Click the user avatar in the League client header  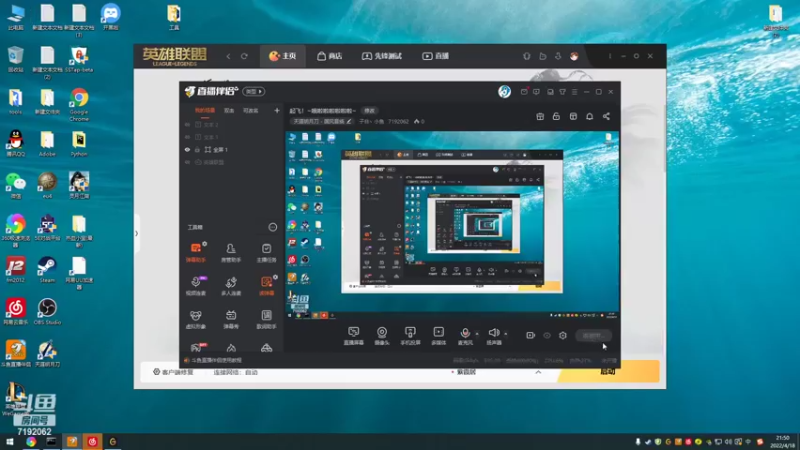click(x=574, y=56)
